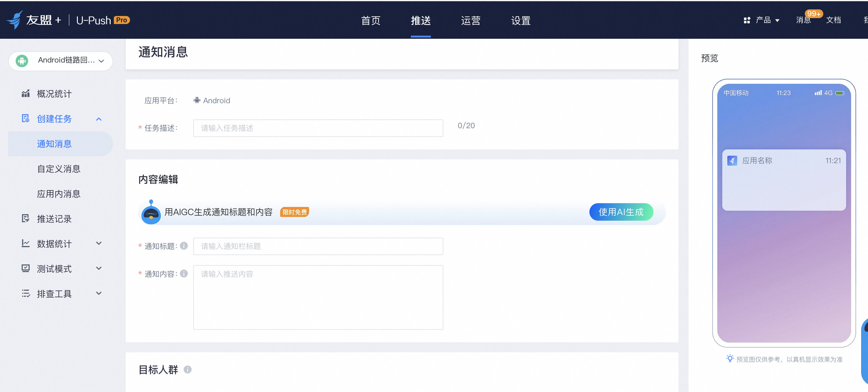Screen dimensions: 868x392
Task: Click the info icon beside 通知内容
Action: pos(184,274)
